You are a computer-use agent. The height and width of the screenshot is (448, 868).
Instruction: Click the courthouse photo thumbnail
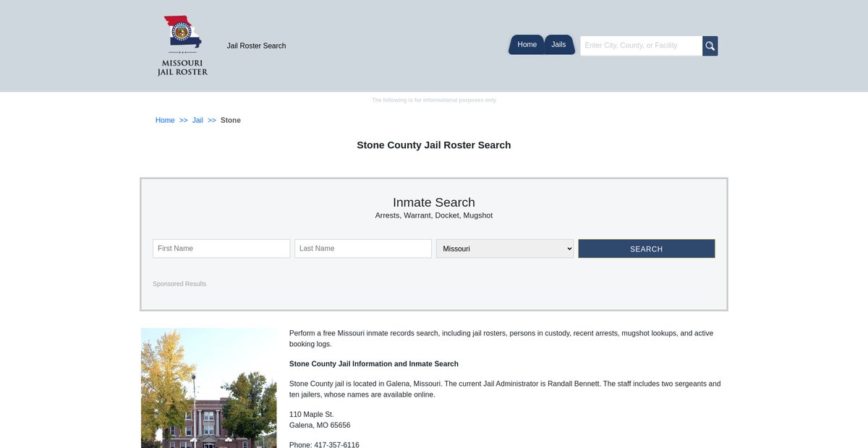click(209, 388)
